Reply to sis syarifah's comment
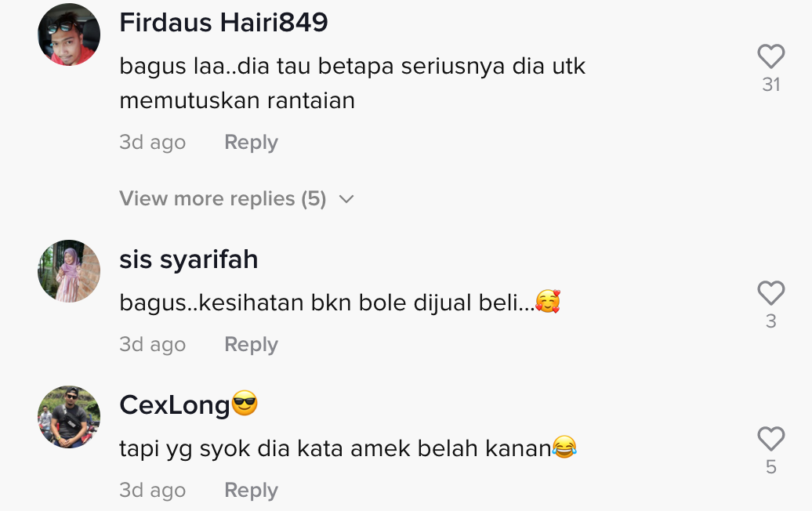 [x=251, y=344]
